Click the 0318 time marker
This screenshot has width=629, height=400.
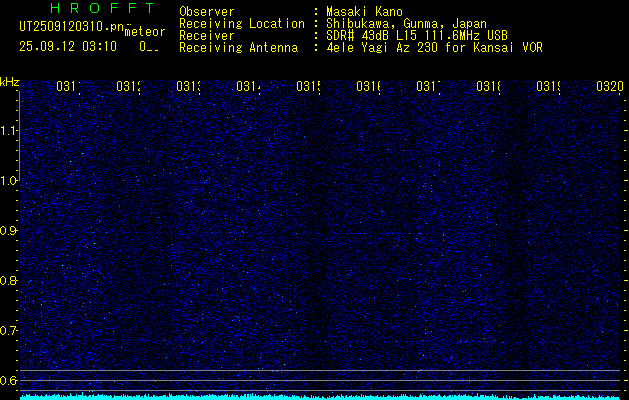click(488, 86)
